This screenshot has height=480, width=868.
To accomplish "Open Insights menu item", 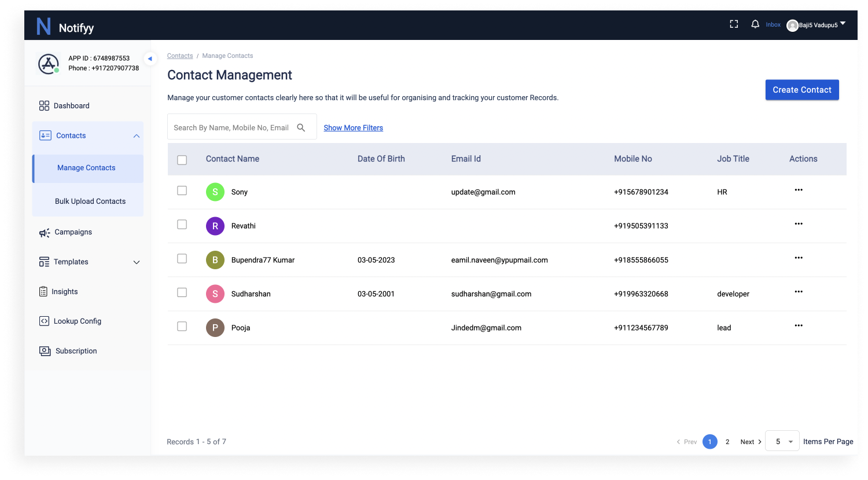I will tap(65, 292).
